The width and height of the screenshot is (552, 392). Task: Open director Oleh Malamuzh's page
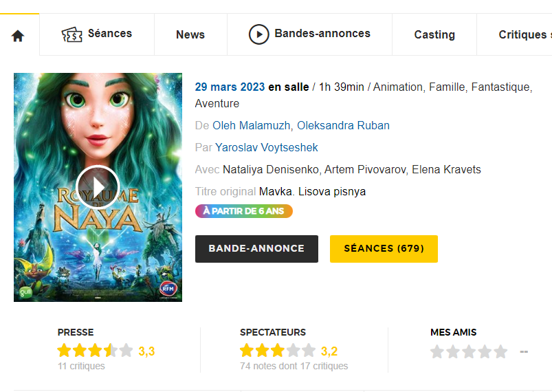(252, 125)
